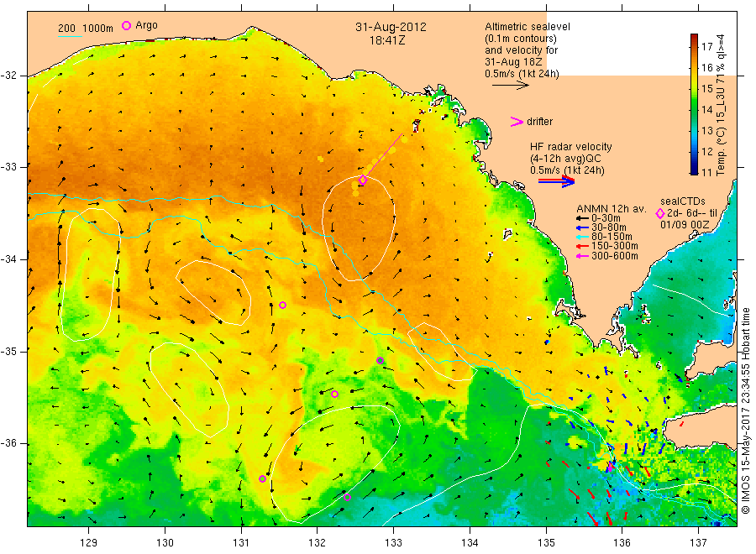
Task: Click the Argo float marker near 131.3°E, 36.4°S
Action: tap(262, 478)
